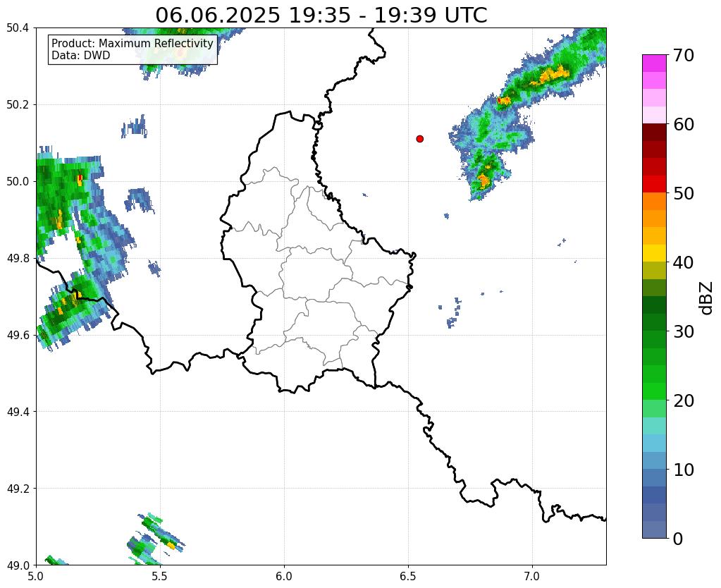The image size is (721, 588).
Task: Click the dBZ colorbar axis label
Action: pos(707,298)
